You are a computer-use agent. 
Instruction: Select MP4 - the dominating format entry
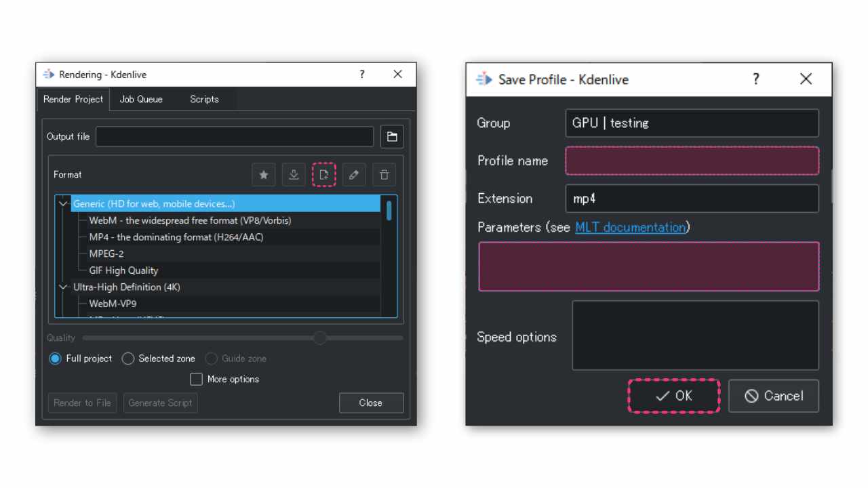176,237
